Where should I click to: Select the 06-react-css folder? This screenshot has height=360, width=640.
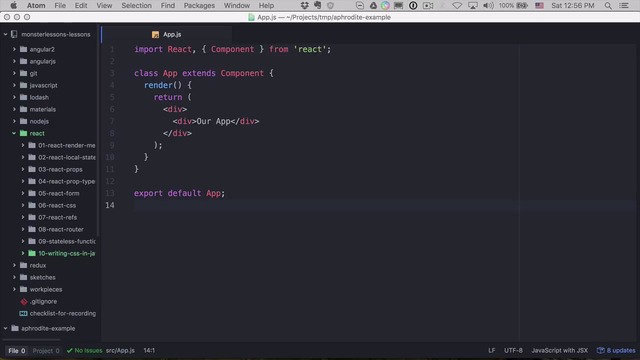57,205
